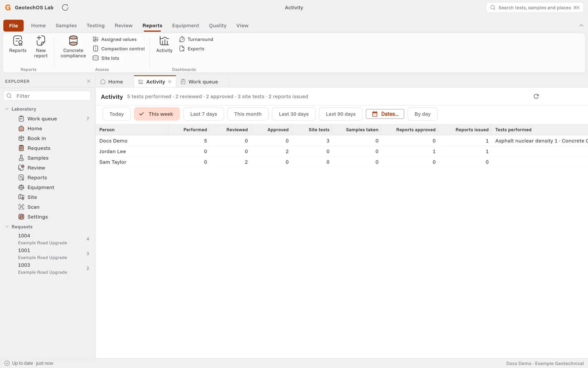Focus the search tests, samples and places box

535,8
